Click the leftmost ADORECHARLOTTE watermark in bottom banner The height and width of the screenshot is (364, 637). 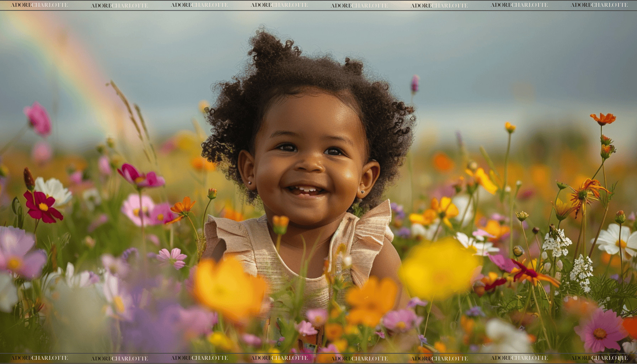[x=39, y=358]
